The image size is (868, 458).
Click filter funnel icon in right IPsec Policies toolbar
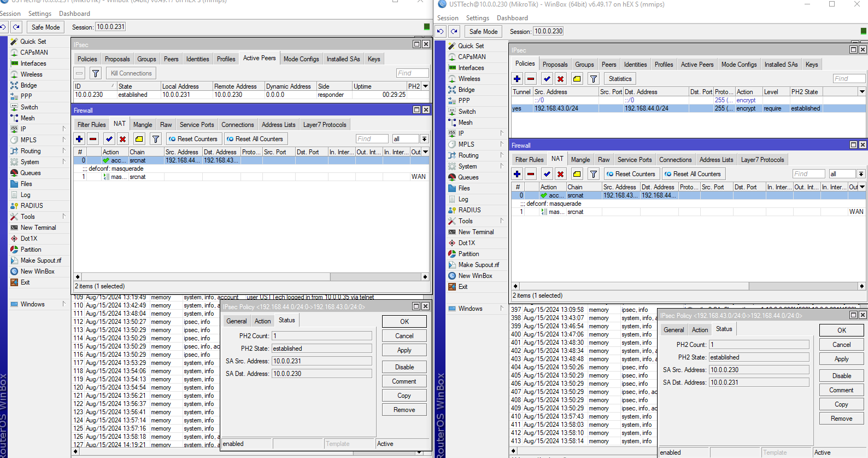594,79
